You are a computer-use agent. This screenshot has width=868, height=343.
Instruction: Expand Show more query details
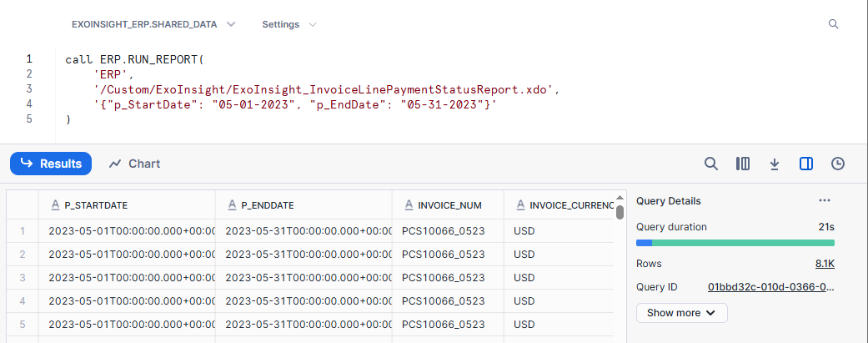[x=681, y=313]
